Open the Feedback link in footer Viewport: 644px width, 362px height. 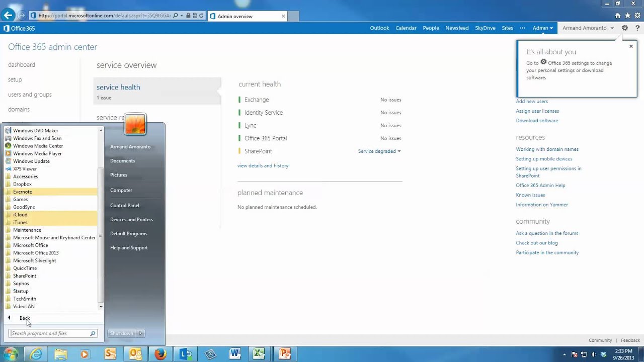(x=630, y=340)
